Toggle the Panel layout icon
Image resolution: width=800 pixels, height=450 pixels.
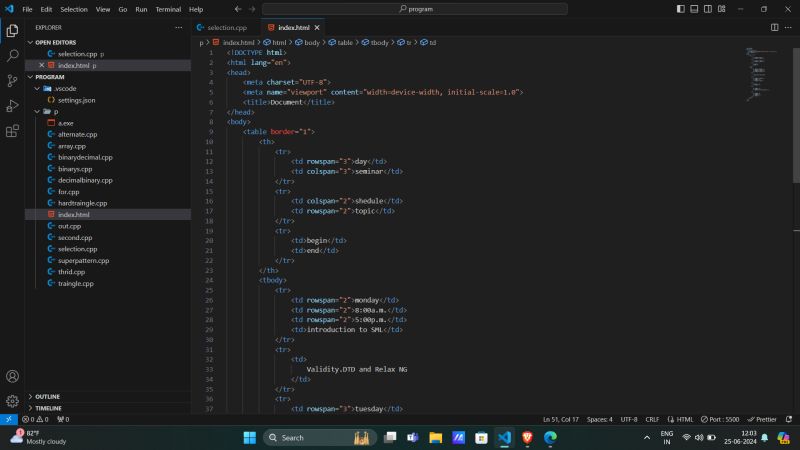[694, 9]
